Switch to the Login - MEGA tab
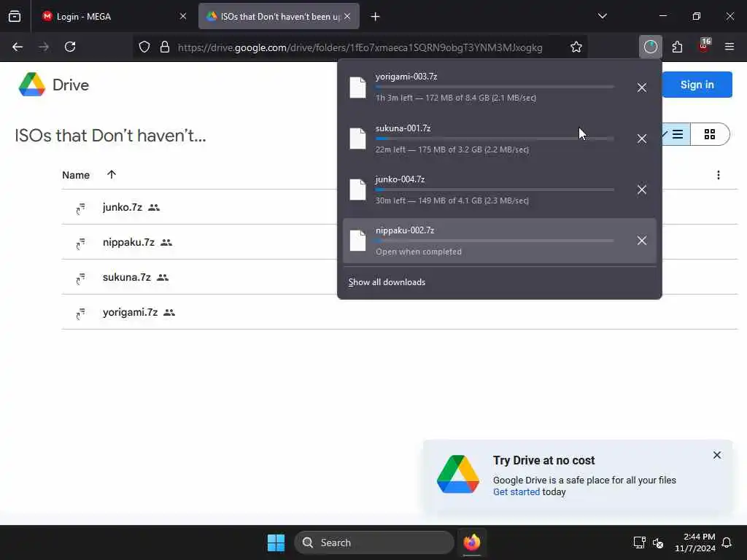This screenshot has height=560, width=747. [x=115, y=17]
